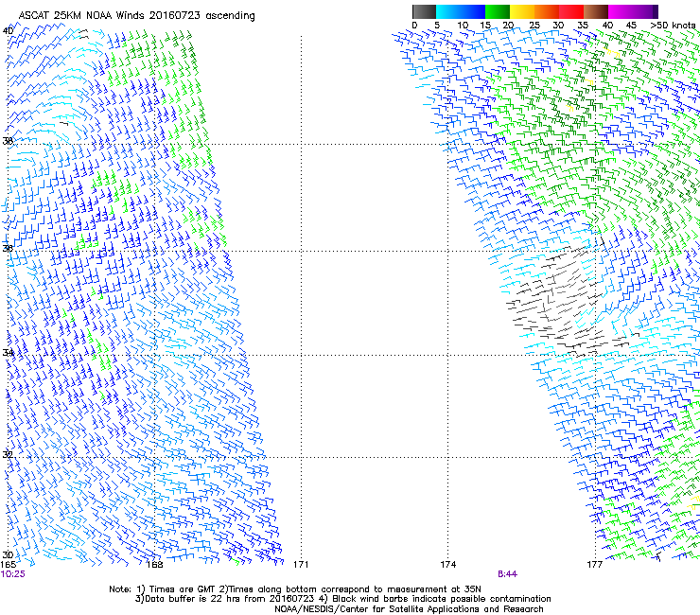The width and height of the screenshot is (700, 615).
Task: Click the green 15-20 knots color bar segment
Action: 498,11
